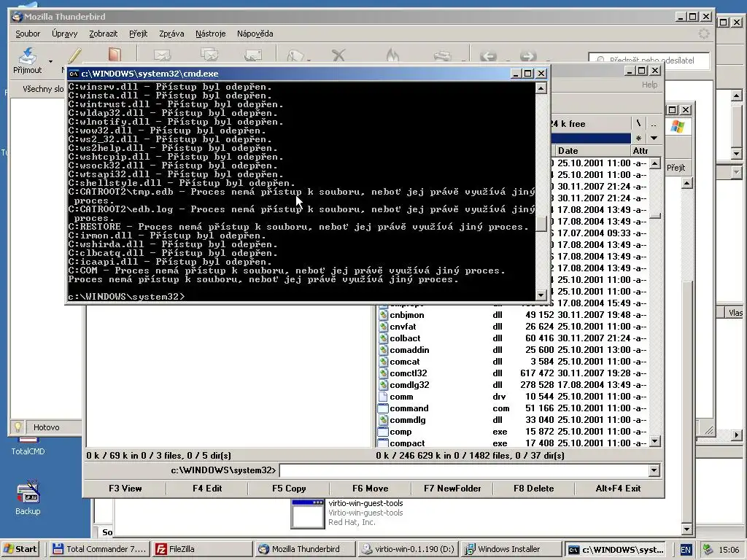Select comaddin dll file icon

tap(383, 350)
